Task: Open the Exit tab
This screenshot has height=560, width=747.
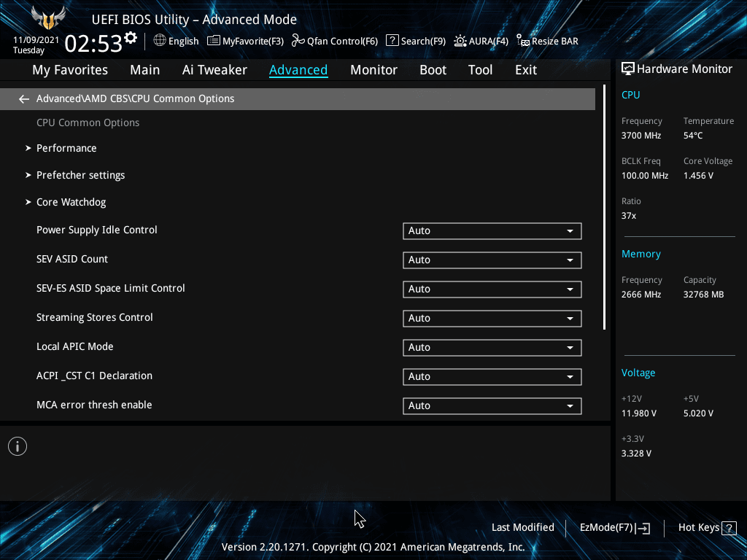Action: click(x=526, y=70)
